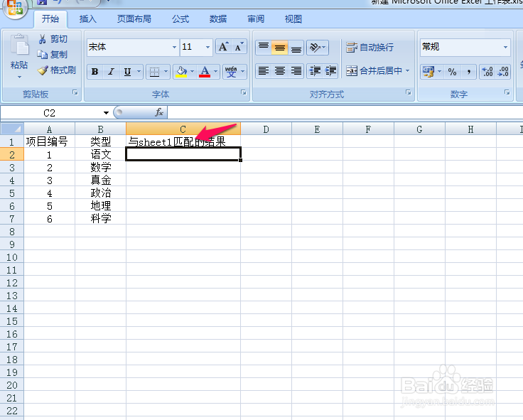The height and width of the screenshot is (420, 523).
Task: Decrease font size with small A
Action: click(x=239, y=47)
